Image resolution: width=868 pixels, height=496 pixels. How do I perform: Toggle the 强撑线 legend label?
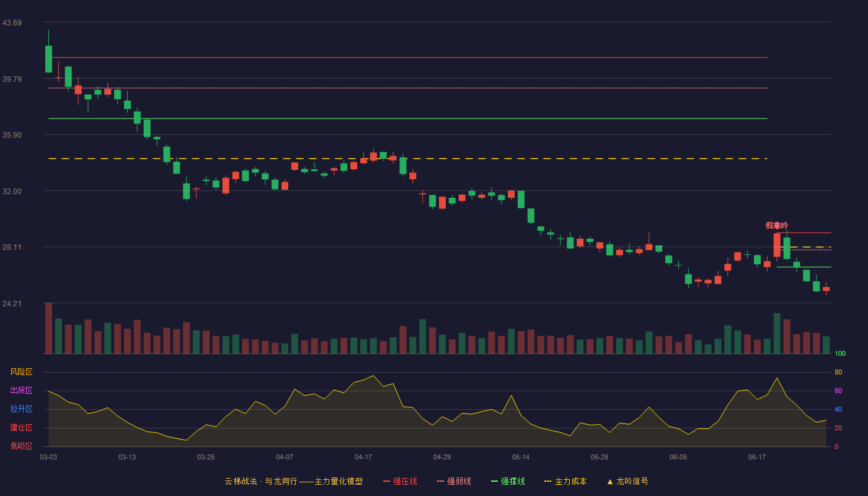click(513, 481)
